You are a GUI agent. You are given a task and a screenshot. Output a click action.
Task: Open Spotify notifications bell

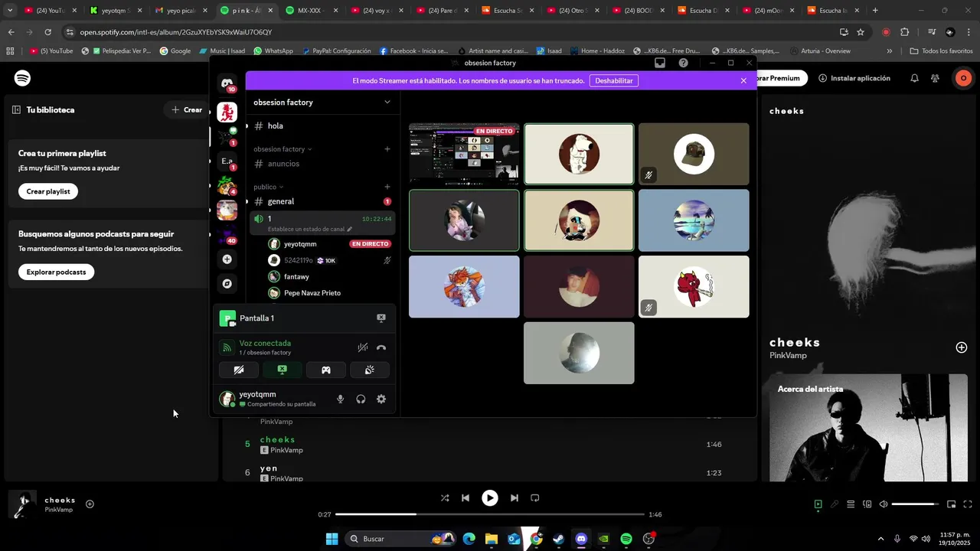click(x=914, y=78)
